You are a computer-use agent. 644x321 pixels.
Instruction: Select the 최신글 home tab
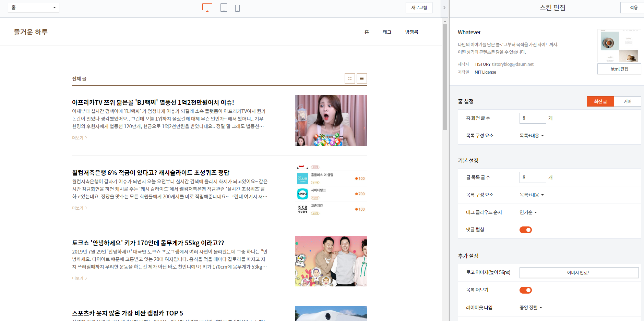(600, 101)
